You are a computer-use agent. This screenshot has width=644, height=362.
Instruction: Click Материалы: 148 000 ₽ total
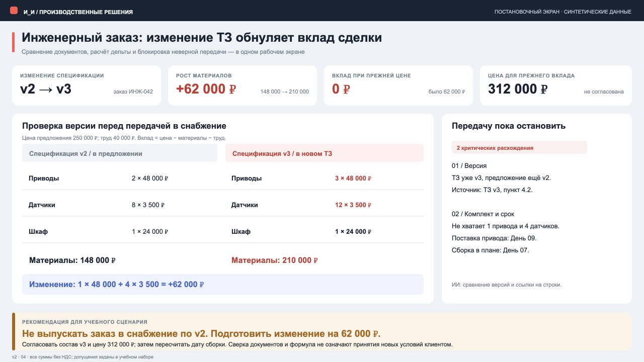[x=72, y=260]
